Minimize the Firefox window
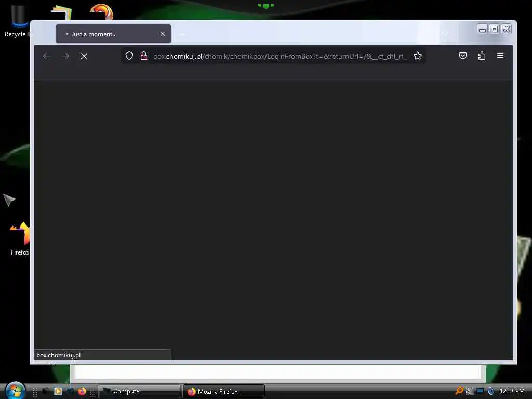The image size is (532, 399). pyautogui.click(x=482, y=29)
